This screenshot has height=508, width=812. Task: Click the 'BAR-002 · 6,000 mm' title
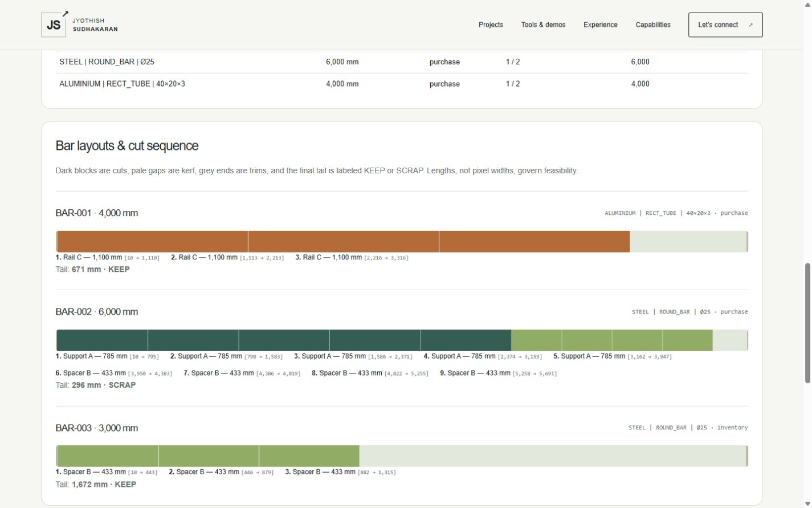[97, 311]
